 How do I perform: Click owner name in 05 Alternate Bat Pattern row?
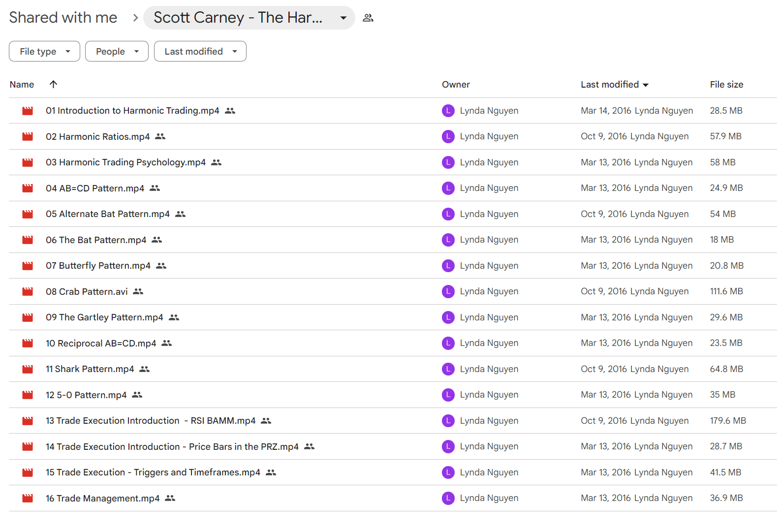click(489, 214)
